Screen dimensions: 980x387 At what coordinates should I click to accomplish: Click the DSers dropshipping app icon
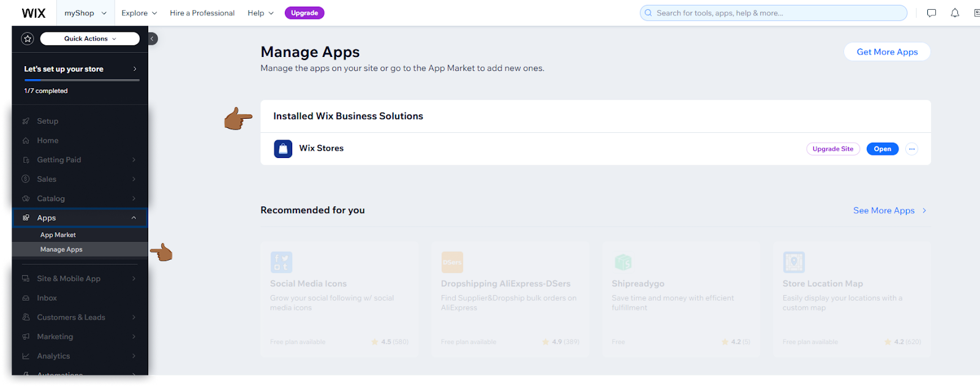pos(452,262)
